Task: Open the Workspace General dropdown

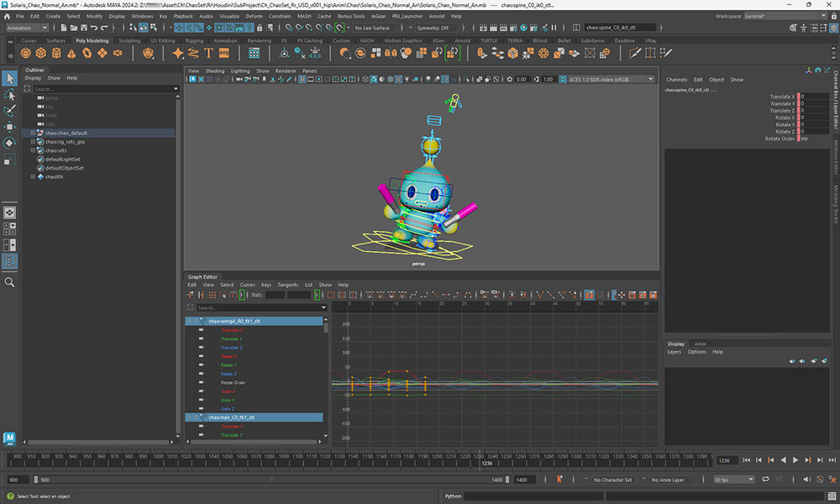Action: coord(785,16)
